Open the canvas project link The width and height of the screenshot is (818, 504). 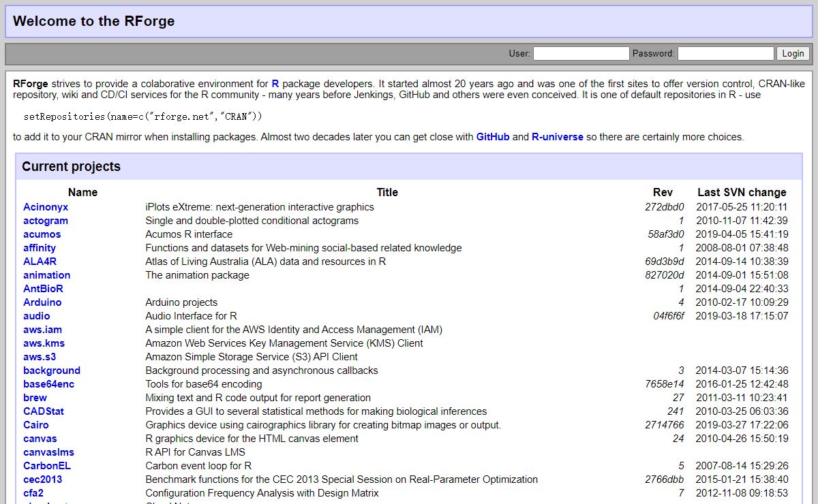tap(40, 439)
